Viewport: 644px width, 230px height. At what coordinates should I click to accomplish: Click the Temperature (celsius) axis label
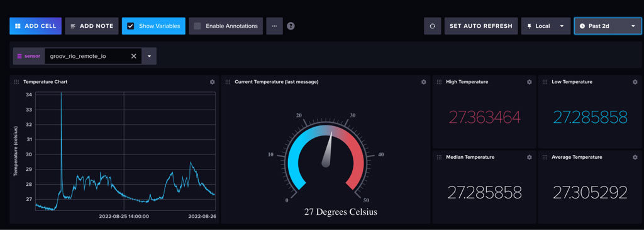pyautogui.click(x=16, y=151)
